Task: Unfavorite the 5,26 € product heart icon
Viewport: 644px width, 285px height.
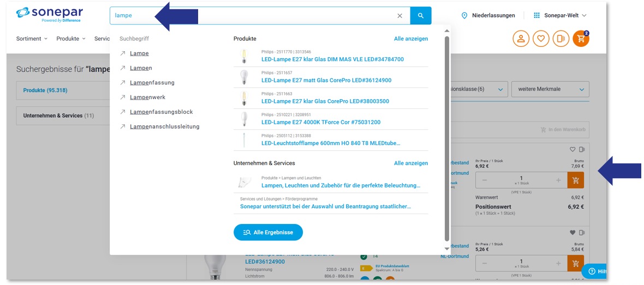Action: [573, 233]
